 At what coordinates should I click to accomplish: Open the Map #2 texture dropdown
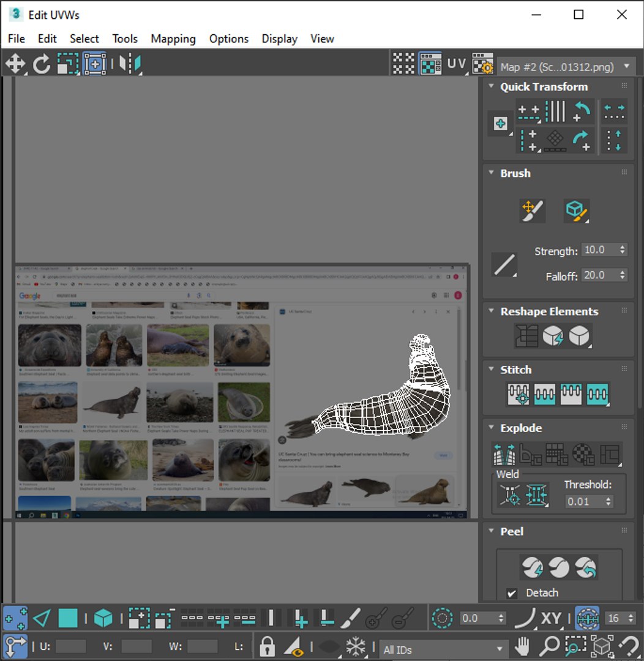(566, 67)
